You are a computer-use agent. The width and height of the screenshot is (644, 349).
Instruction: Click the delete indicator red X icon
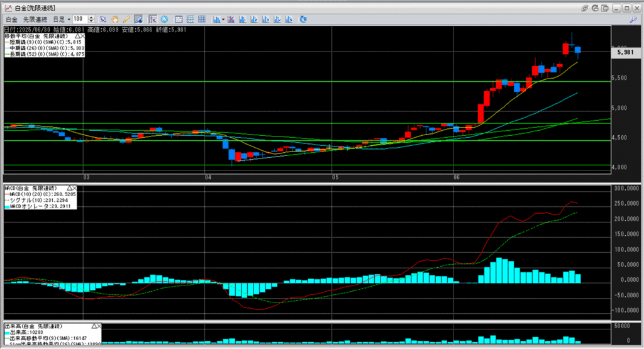[232, 19]
